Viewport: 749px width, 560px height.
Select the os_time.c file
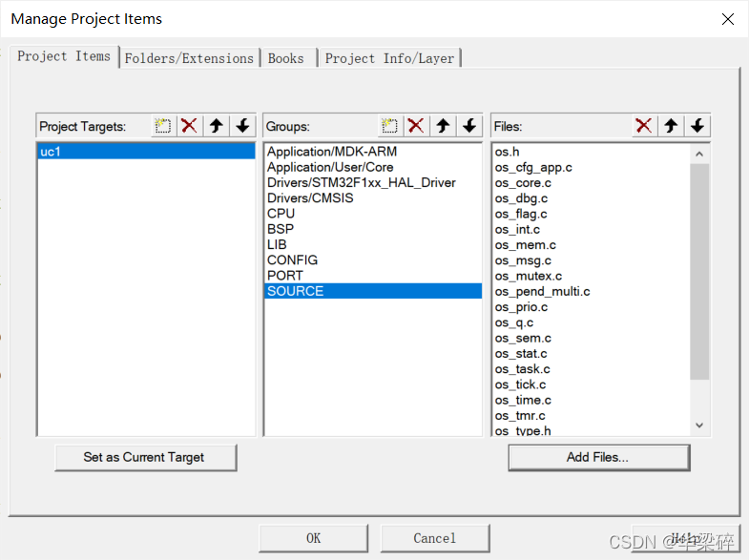click(x=592, y=400)
